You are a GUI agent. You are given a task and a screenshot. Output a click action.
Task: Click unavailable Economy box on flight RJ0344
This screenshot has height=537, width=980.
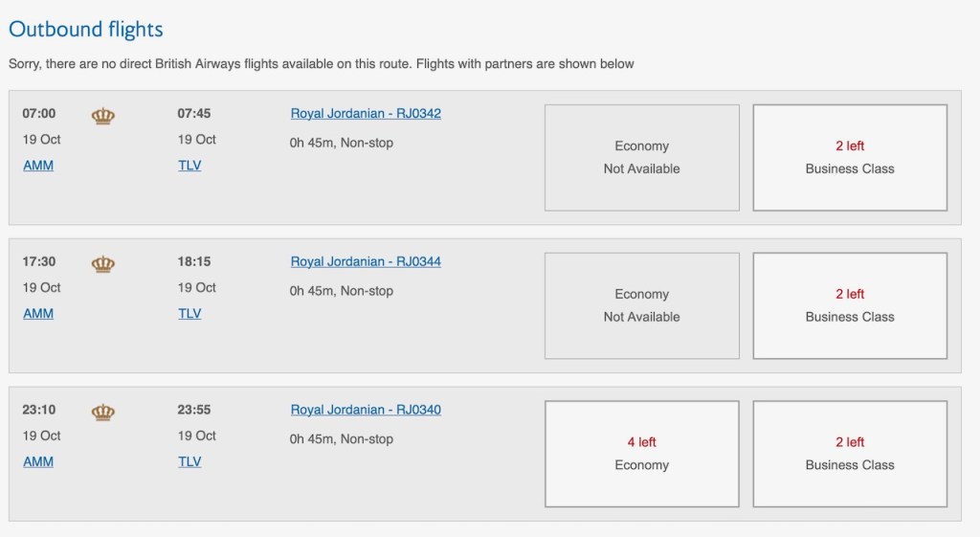coord(641,306)
